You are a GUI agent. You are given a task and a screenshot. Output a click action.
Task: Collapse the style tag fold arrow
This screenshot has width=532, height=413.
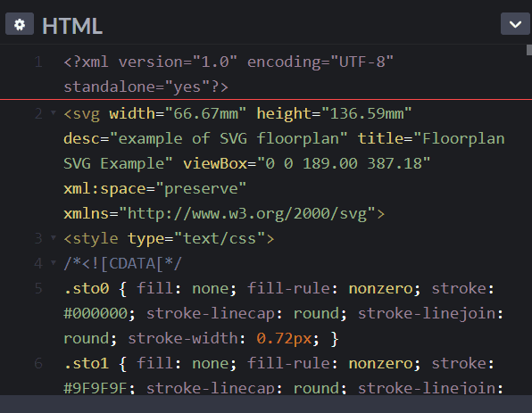pyautogui.click(x=54, y=237)
